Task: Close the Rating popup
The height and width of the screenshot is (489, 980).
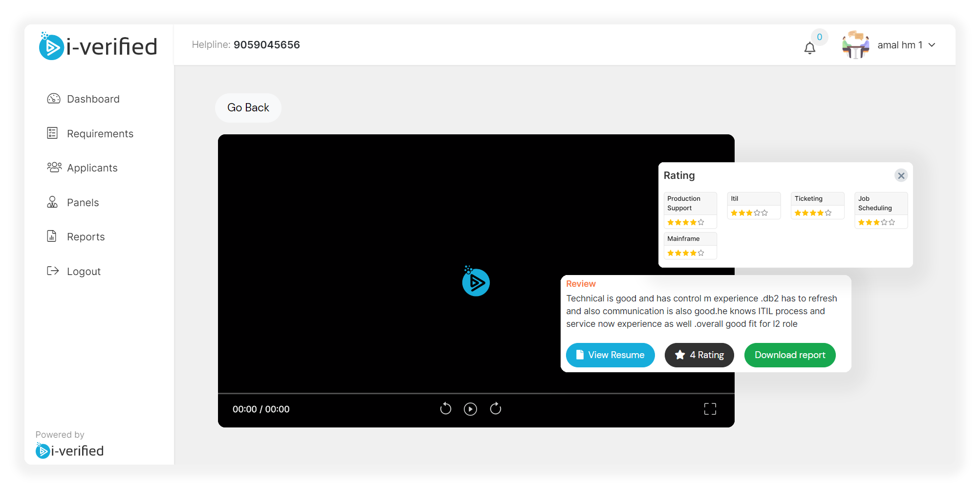Action: [x=901, y=175]
